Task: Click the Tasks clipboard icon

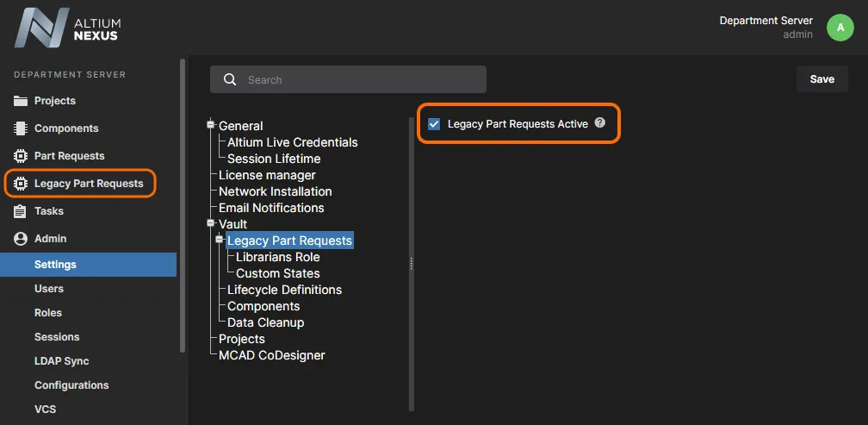Action: click(x=21, y=211)
